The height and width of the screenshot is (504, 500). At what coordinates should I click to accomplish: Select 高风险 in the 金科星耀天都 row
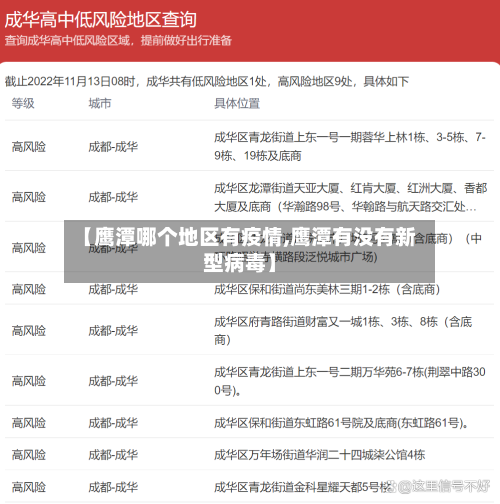pyautogui.click(x=29, y=487)
